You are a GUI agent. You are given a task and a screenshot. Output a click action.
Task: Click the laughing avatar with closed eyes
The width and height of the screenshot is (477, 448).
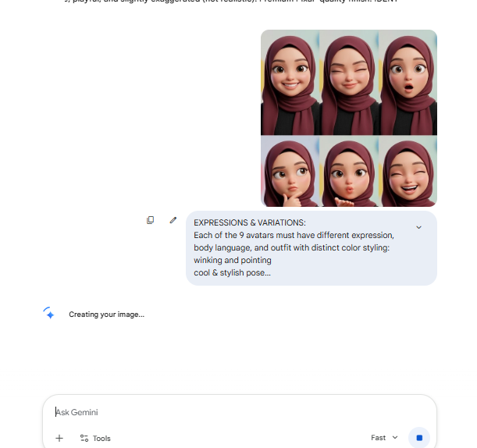point(408,171)
